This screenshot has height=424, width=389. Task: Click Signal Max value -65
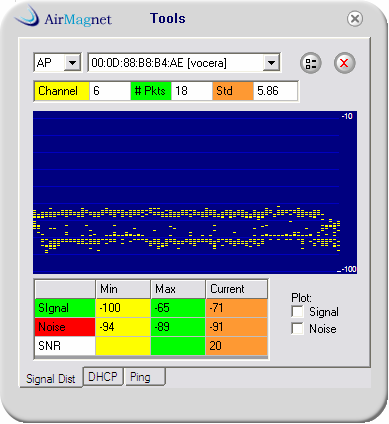[x=178, y=308]
